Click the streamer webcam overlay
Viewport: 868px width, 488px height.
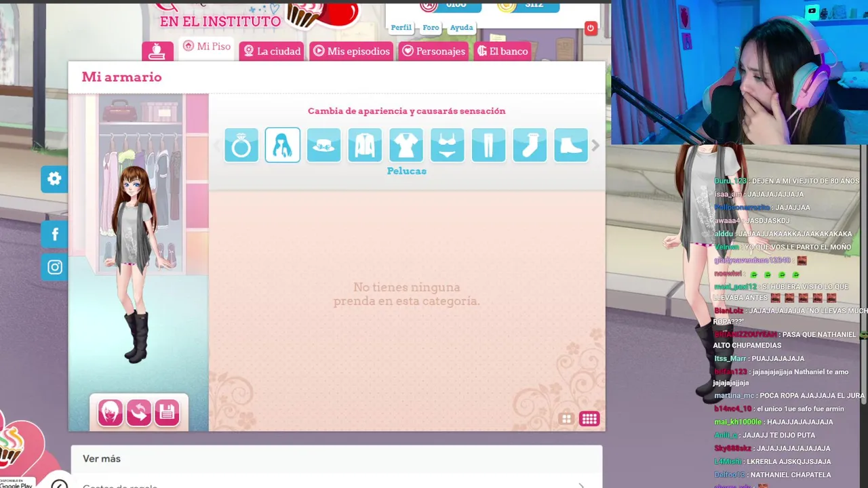tap(739, 73)
